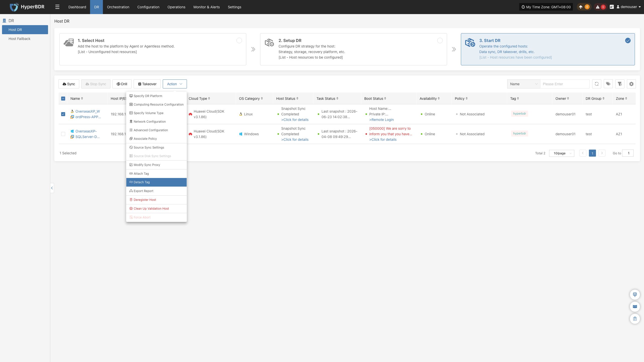Focus the Go to page input
Screen dimensions: 644x362
[x=628, y=153]
